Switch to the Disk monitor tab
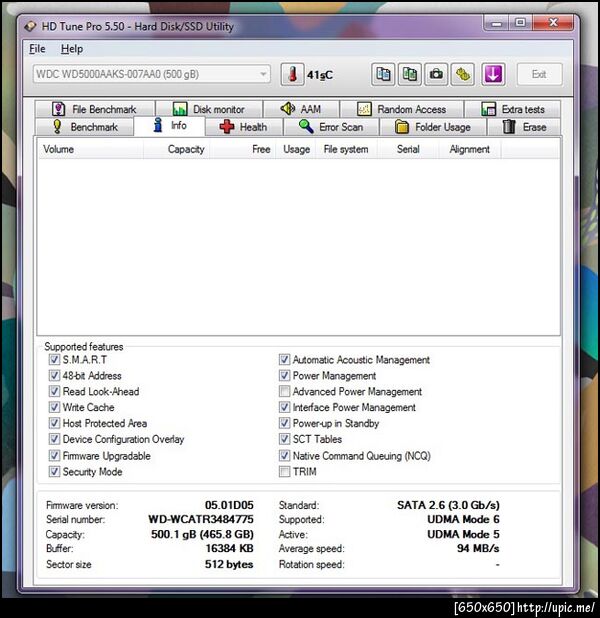The height and width of the screenshot is (618, 600). coord(209,109)
